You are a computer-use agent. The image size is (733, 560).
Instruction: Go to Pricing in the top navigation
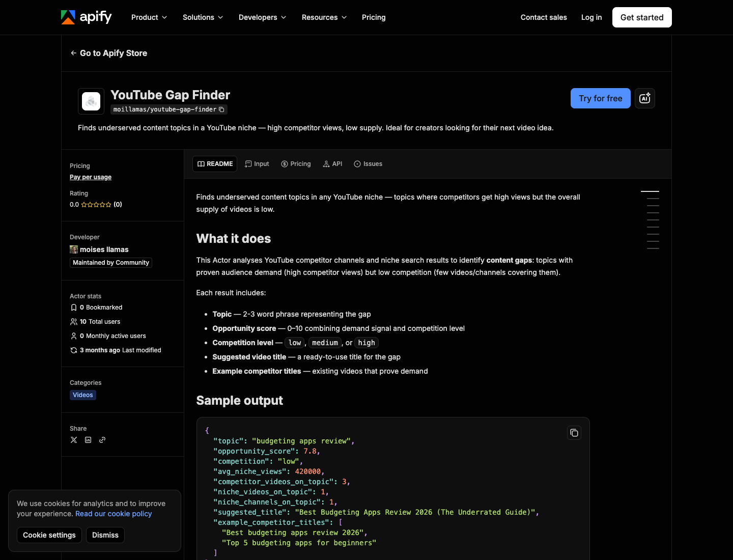374,17
